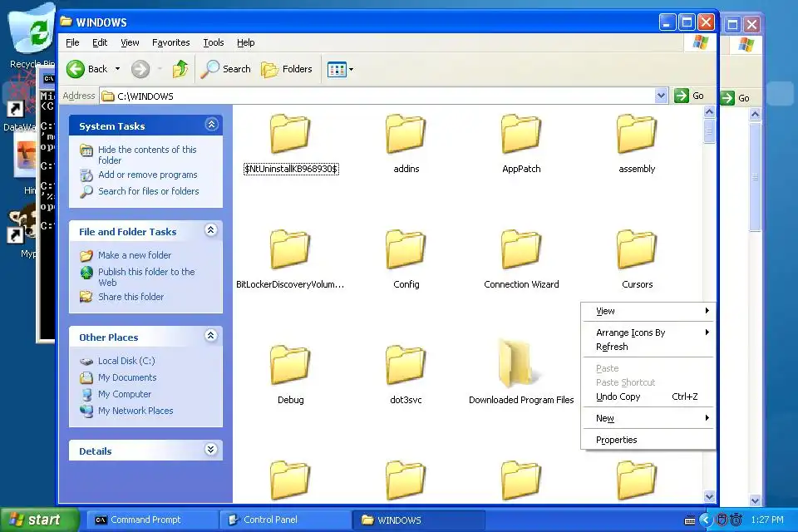Viewport: 798px width, 532px height.
Task: Click the 1:27 PM system clock
Action: coord(767,520)
